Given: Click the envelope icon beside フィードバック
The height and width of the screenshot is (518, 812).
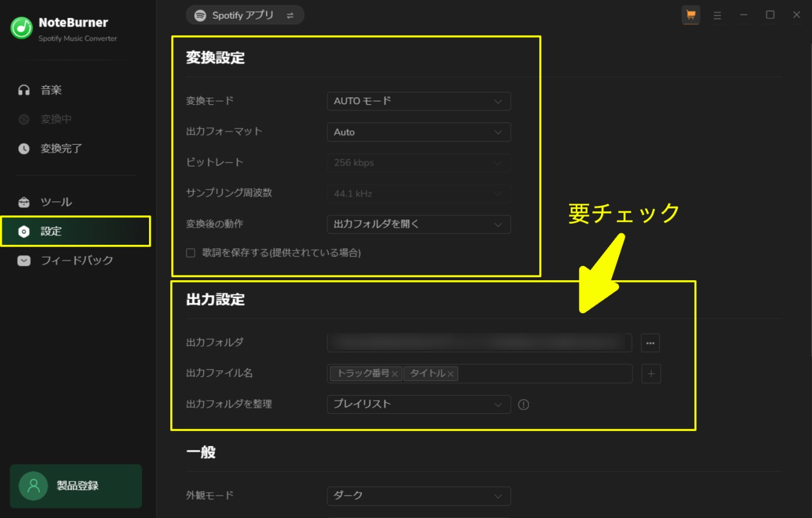Looking at the screenshot, I should (x=24, y=260).
